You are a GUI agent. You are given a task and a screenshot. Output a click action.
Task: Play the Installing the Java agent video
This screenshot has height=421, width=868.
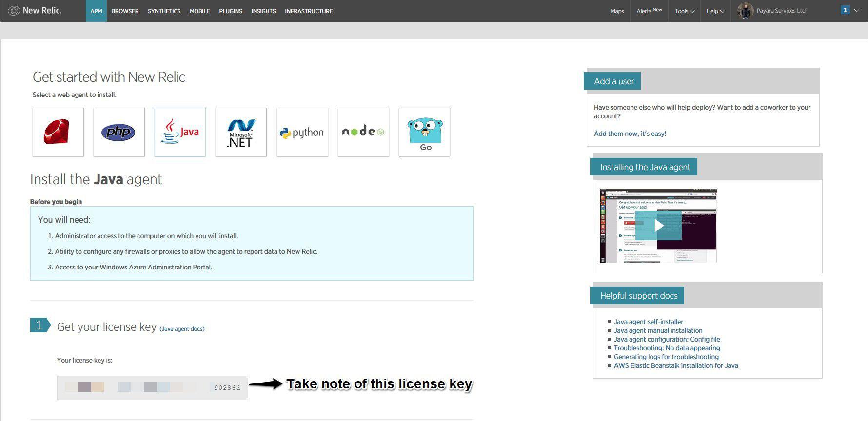coord(659,226)
